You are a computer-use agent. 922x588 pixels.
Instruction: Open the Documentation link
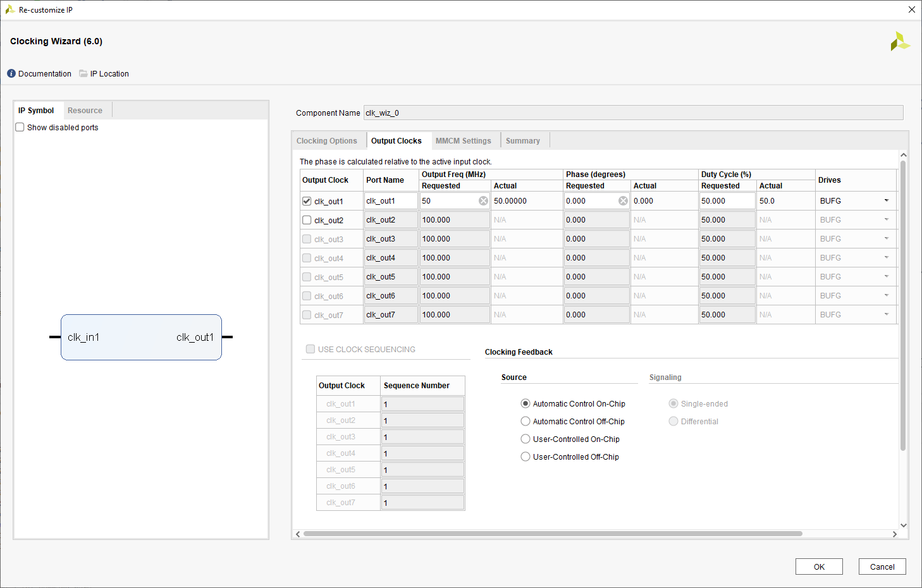tap(45, 74)
